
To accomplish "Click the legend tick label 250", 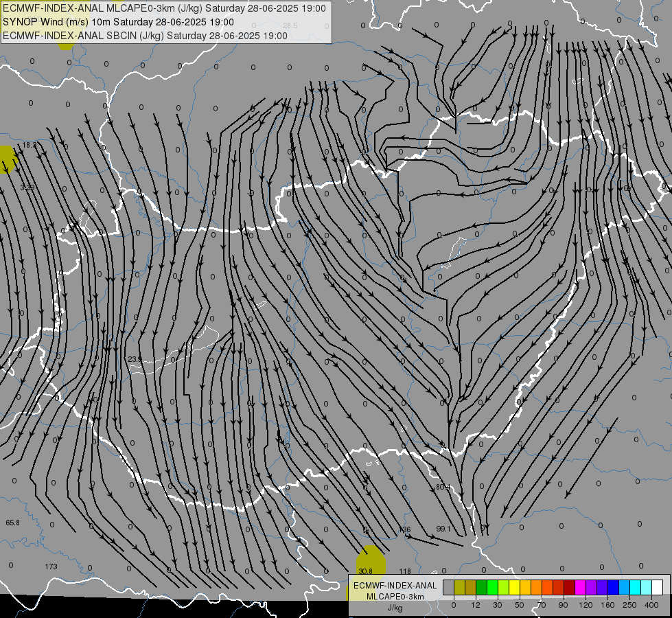I will pos(629,605).
